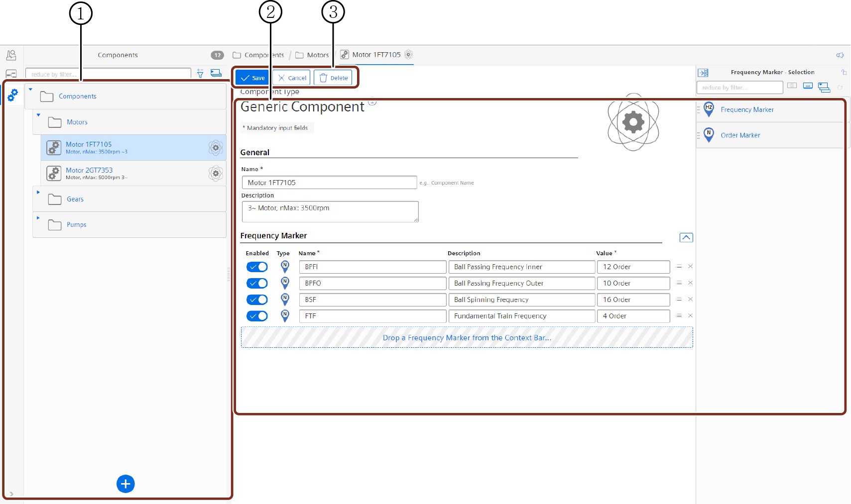Click the Motor 1FT7105 gears icon in tree
The image size is (851, 504).
click(54, 148)
